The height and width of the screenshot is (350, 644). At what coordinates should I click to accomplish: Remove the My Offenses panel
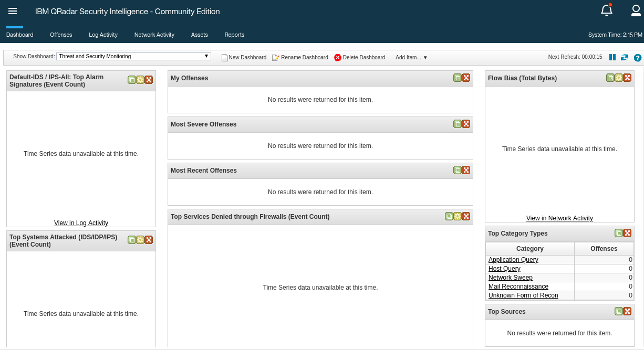(x=466, y=78)
